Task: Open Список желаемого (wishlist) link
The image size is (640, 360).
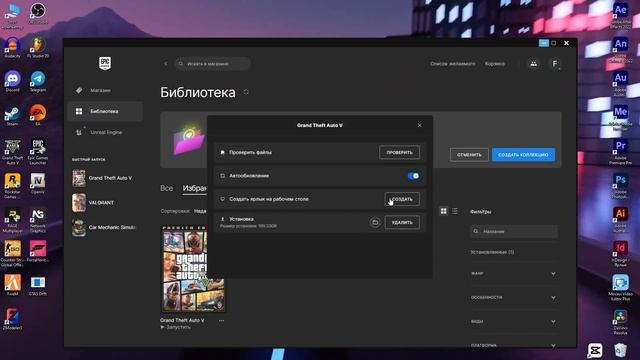Action: [453, 64]
